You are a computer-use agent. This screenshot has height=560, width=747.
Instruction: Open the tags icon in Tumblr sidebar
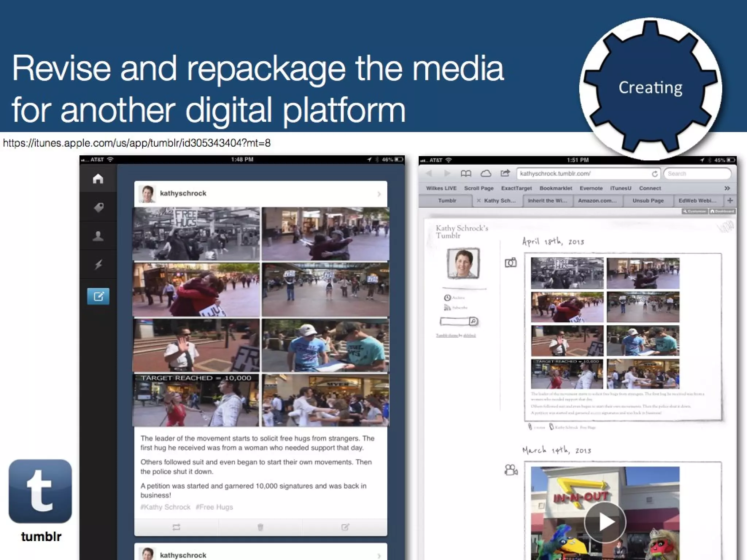point(98,207)
